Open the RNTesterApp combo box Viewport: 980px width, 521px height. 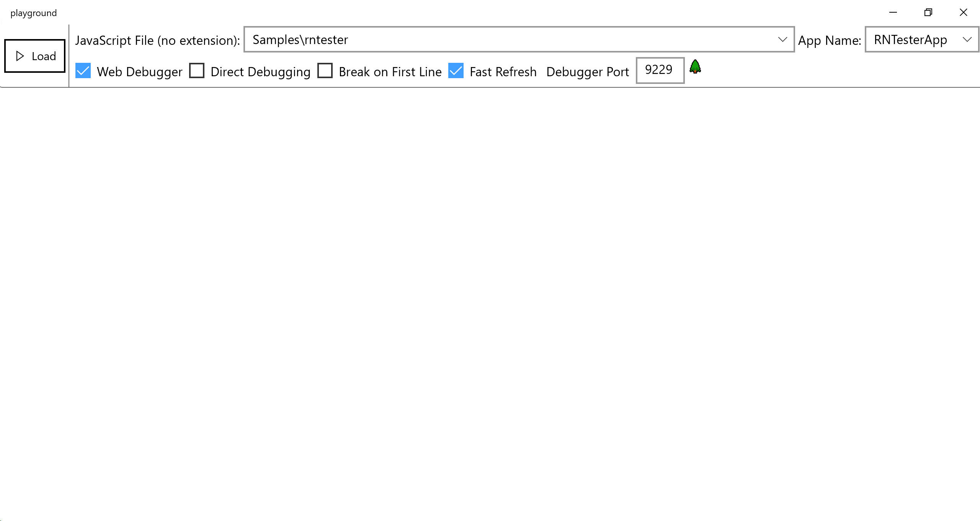910,39
